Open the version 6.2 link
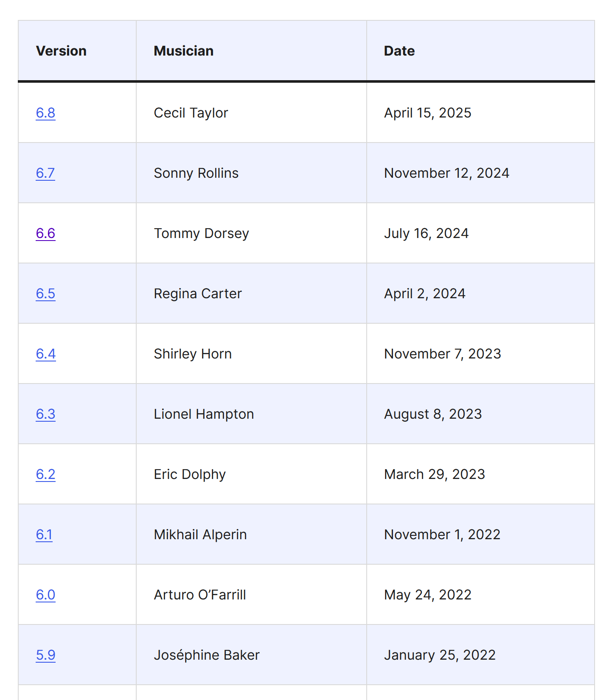Image resolution: width=612 pixels, height=700 pixels. point(45,474)
